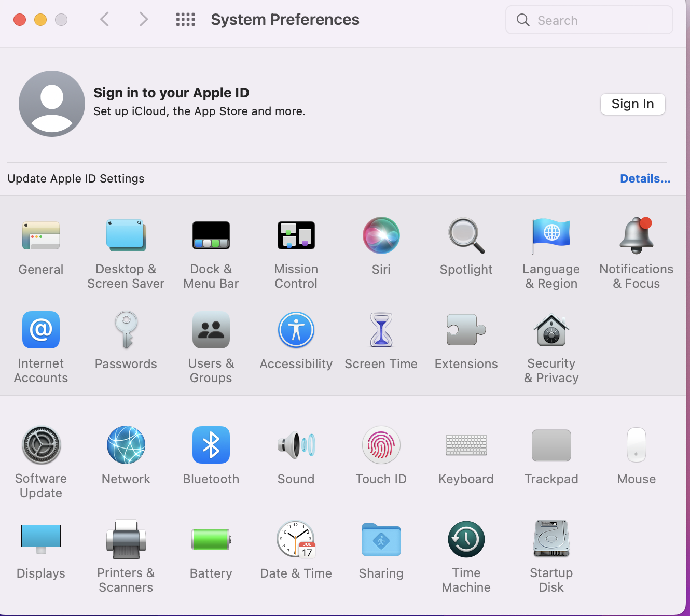
Task: Click the Apple ID profile picture
Action: coord(52,104)
